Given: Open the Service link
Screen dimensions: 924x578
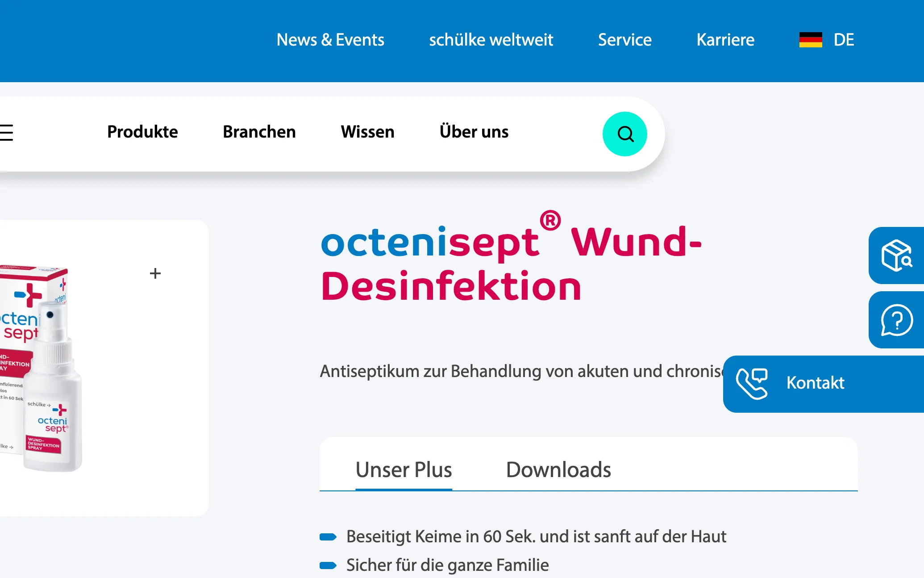Looking at the screenshot, I should tap(624, 40).
